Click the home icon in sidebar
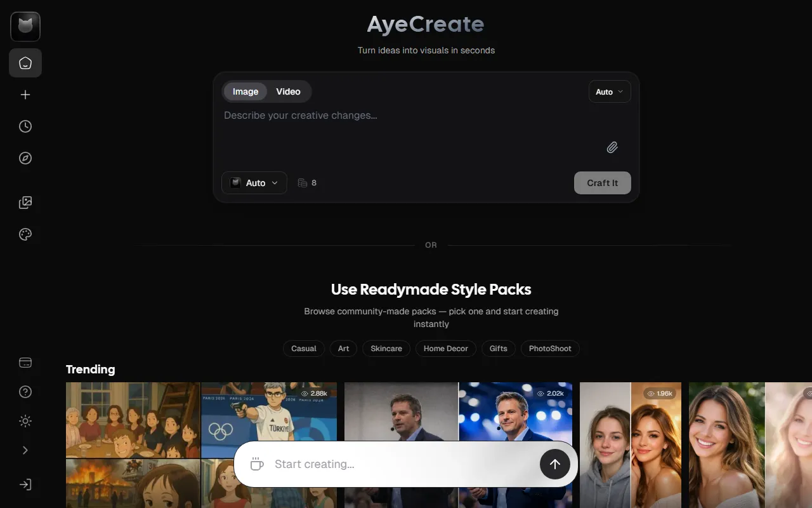 click(25, 63)
